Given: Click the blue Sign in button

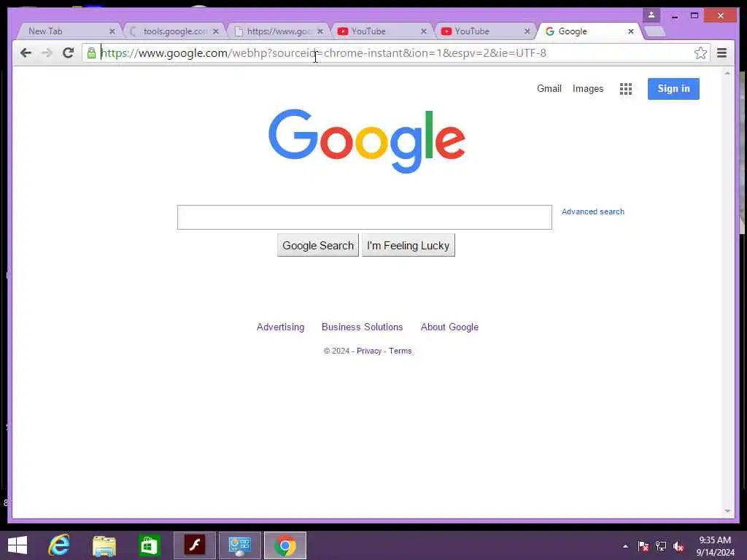Looking at the screenshot, I should coord(673,88).
